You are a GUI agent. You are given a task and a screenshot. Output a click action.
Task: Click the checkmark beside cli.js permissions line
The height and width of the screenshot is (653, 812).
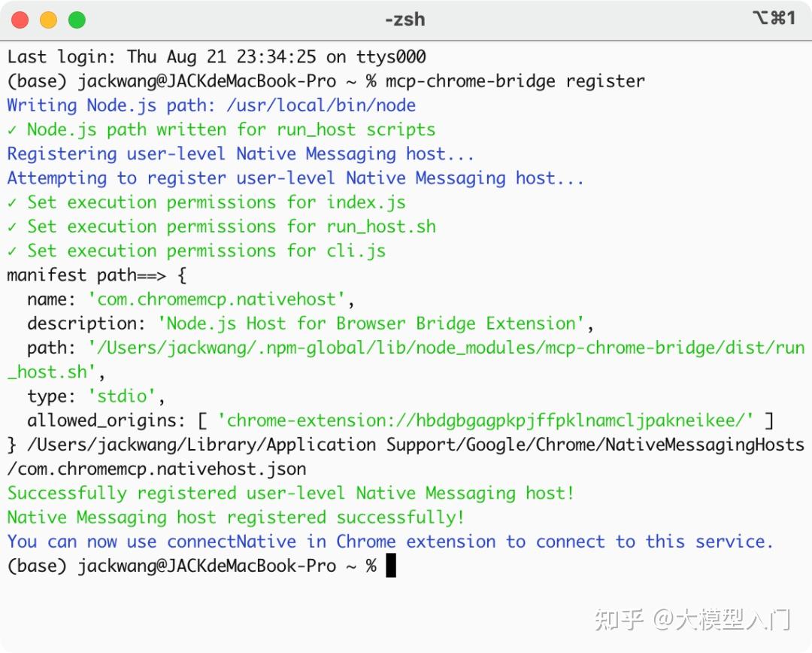[x=14, y=251]
